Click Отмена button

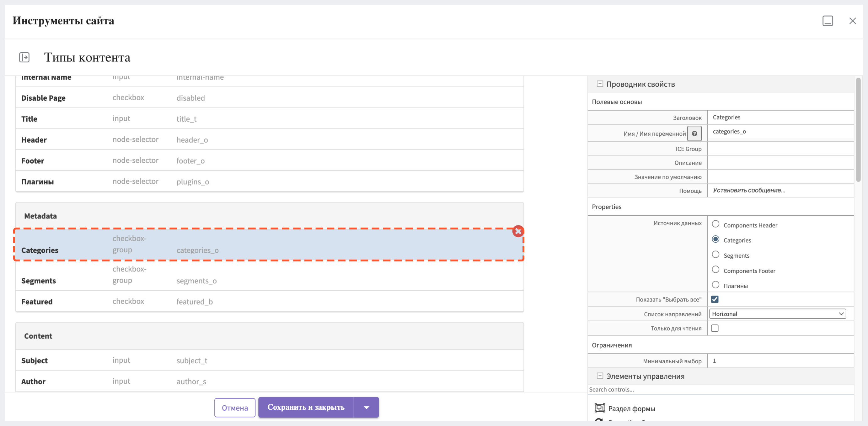tap(234, 408)
